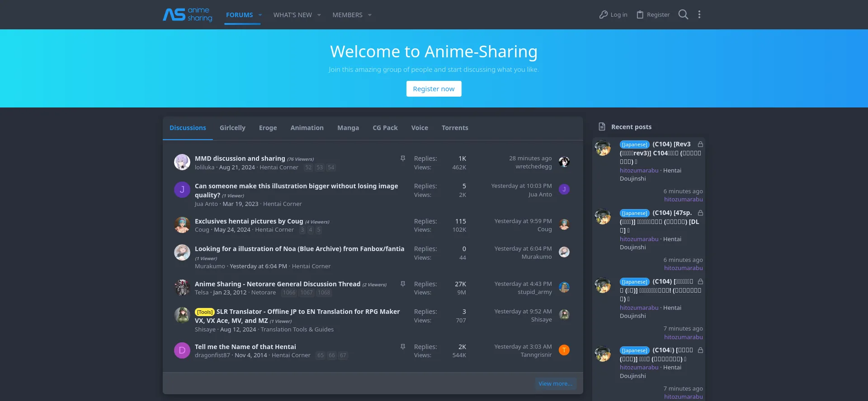868x401 pixels.
Task: Open the small J avatar in last-post column
Action: (x=564, y=189)
